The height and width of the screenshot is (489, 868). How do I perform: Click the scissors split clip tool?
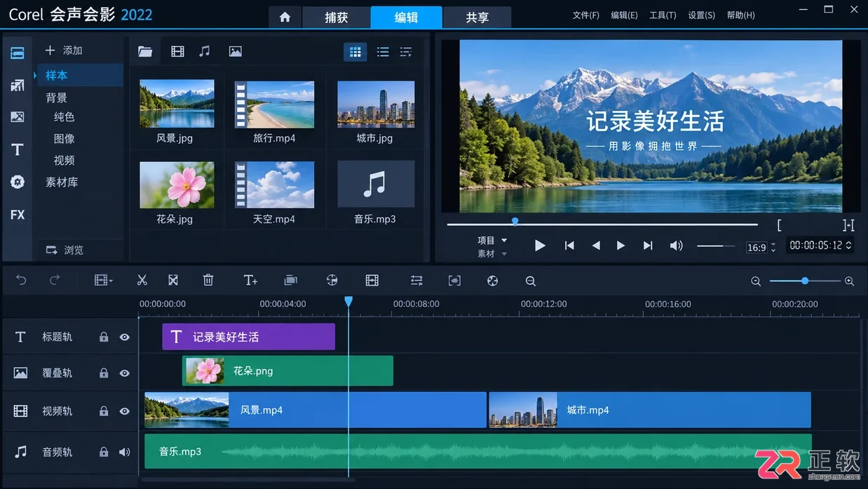point(142,281)
